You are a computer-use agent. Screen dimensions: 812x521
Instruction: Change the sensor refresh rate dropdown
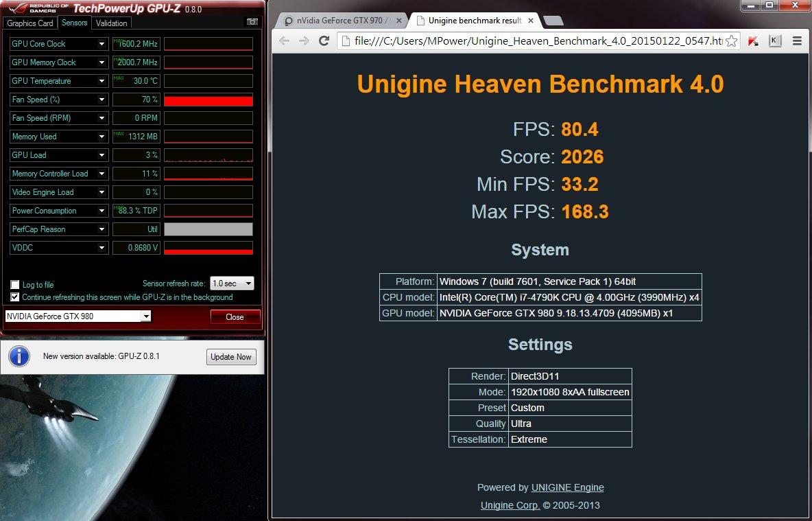(x=232, y=283)
